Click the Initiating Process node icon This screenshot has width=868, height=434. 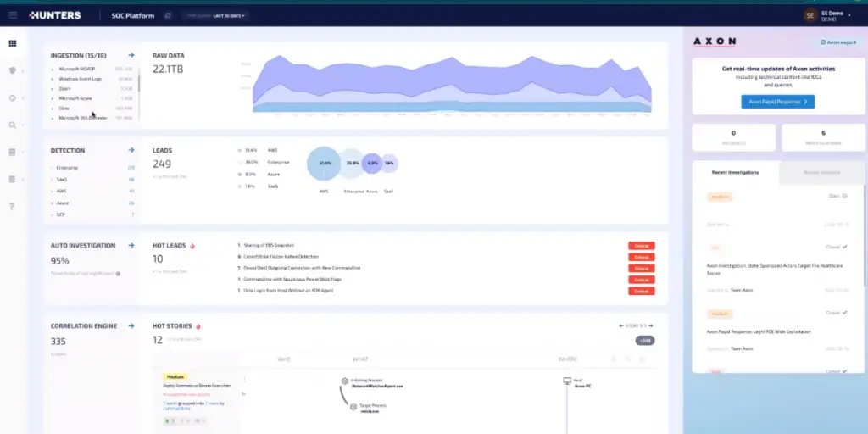pyautogui.click(x=345, y=381)
